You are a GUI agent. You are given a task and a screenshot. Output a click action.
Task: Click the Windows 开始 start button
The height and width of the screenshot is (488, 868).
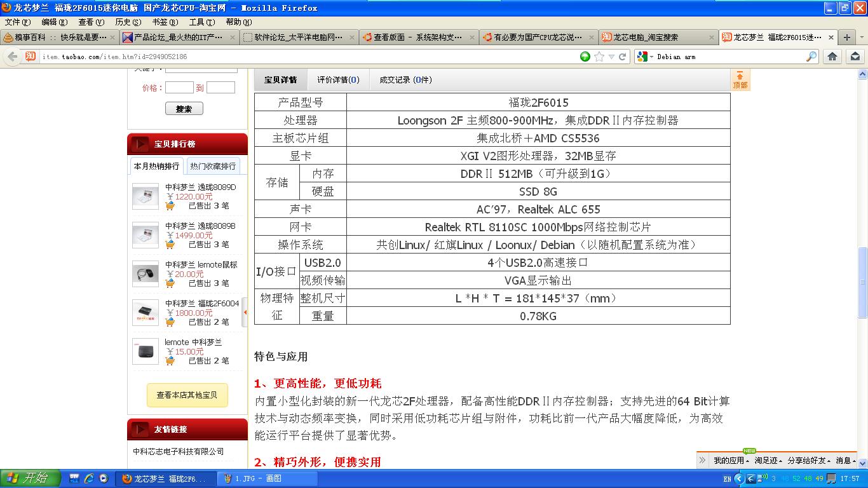click(x=31, y=478)
